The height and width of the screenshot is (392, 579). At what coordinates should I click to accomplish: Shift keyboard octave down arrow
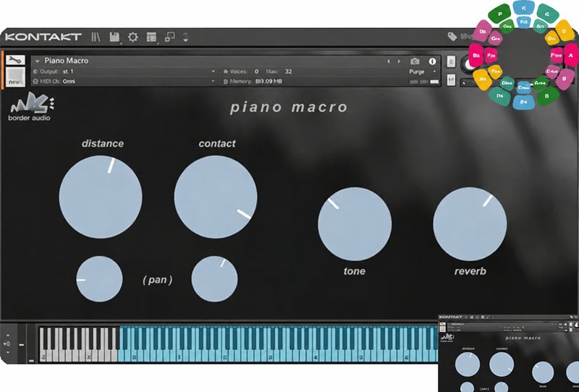coord(8,353)
